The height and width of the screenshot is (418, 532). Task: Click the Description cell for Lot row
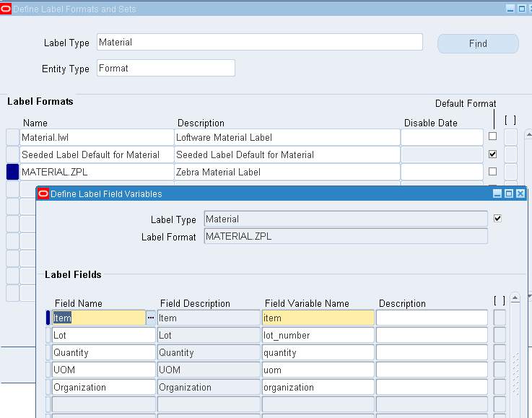click(432, 335)
